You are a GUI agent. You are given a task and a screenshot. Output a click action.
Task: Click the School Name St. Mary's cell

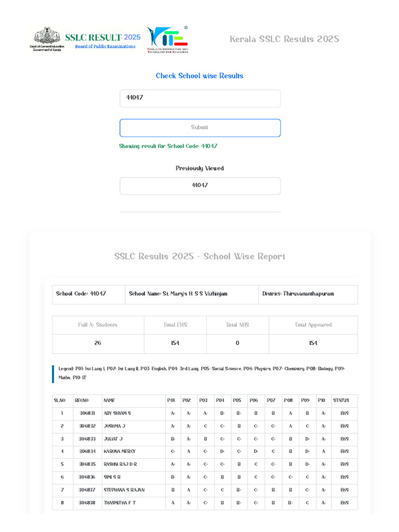point(192,294)
